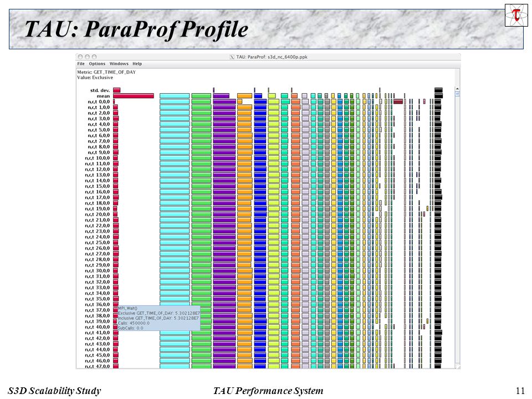Screen dimensions: 532x399
Task: Click the slide heading 'TAU: ParaProf Profile'
Action: click(136, 29)
